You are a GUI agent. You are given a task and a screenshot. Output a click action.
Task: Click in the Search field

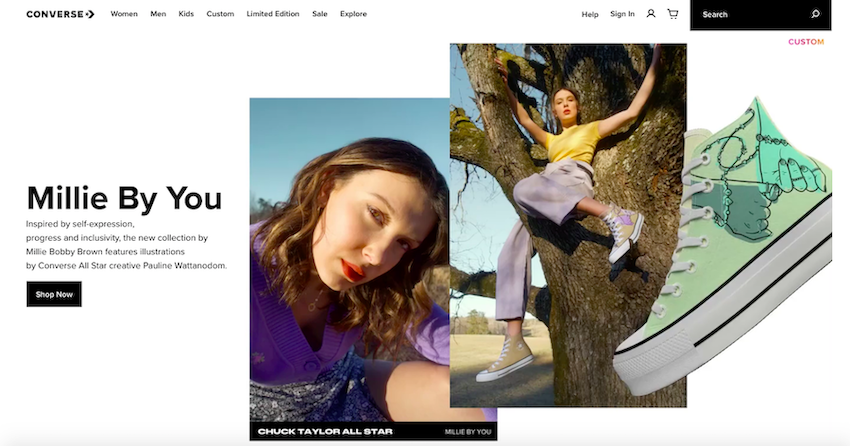tap(761, 15)
